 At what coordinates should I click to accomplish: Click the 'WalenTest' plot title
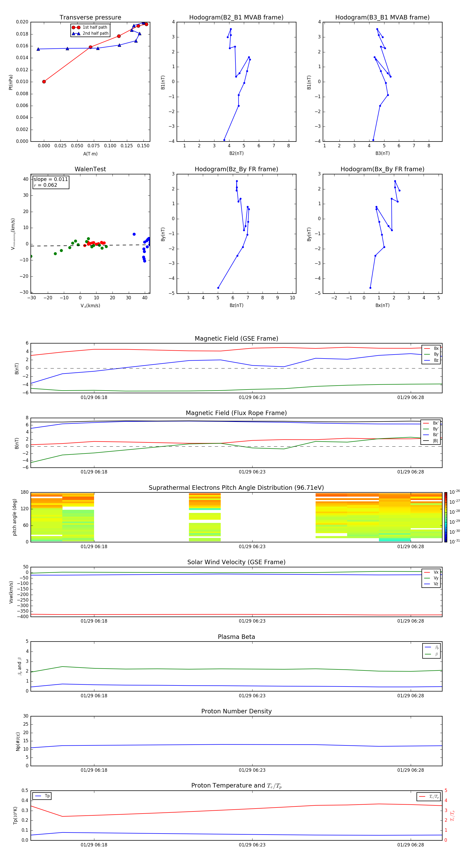pos(90,169)
